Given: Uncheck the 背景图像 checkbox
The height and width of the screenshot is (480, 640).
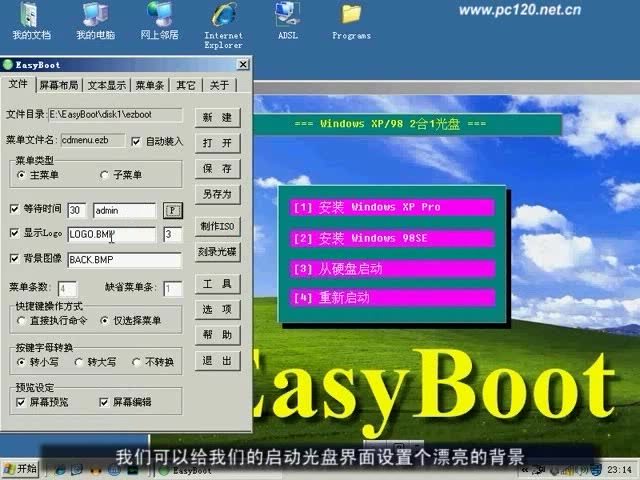Looking at the screenshot, I should (14, 258).
